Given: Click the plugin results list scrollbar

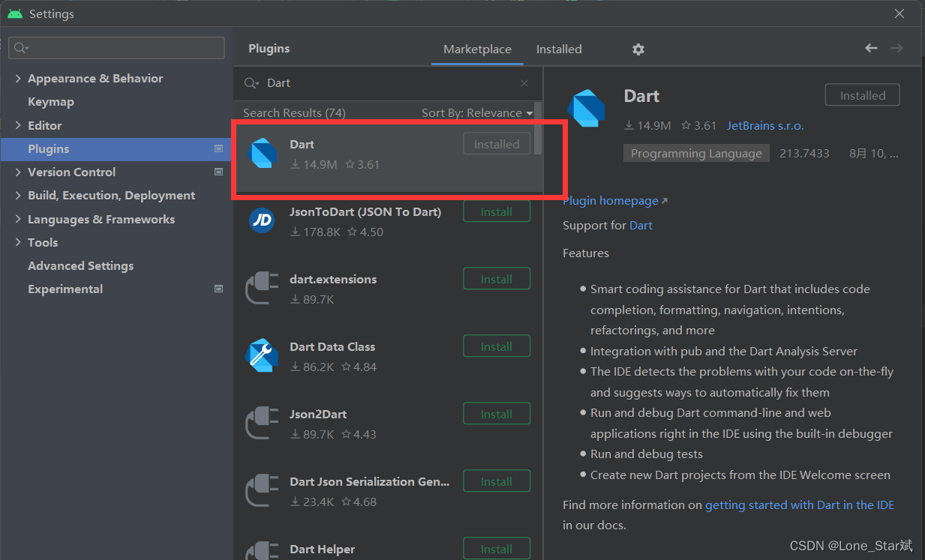Looking at the screenshot, I should pyautogui.click(x=538, y=128).
